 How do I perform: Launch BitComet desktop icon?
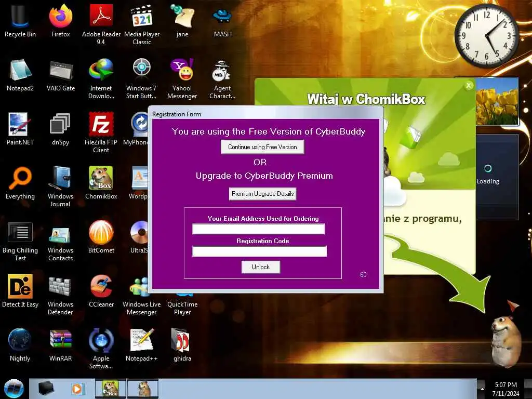click(101, 237)
